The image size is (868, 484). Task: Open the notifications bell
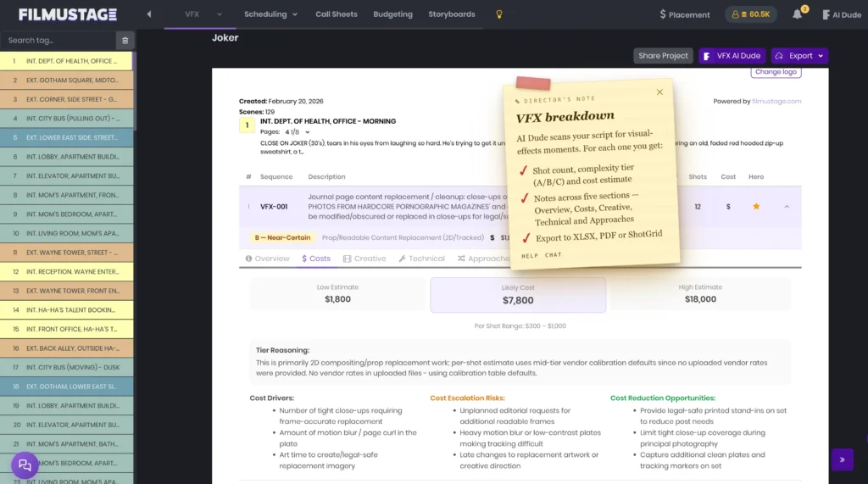point(797,14)
